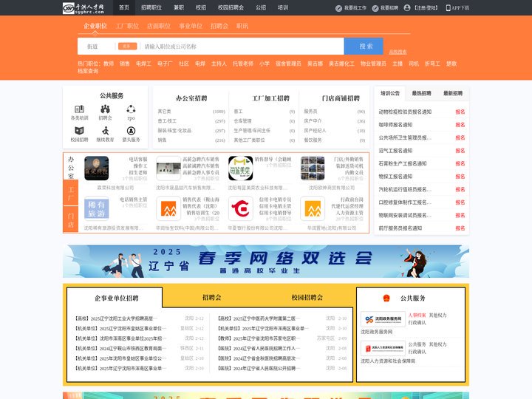Click the orange 更多 button in search bar
Image resolution: width=532 pixels, height=399 pixels.
coord(127,46)
